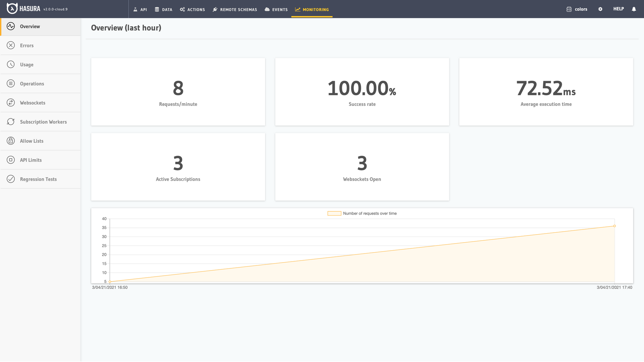This screenshot has height=362, width=644.
Task: Click the Websockets arrows icon
Action: (x=11, y=103)
